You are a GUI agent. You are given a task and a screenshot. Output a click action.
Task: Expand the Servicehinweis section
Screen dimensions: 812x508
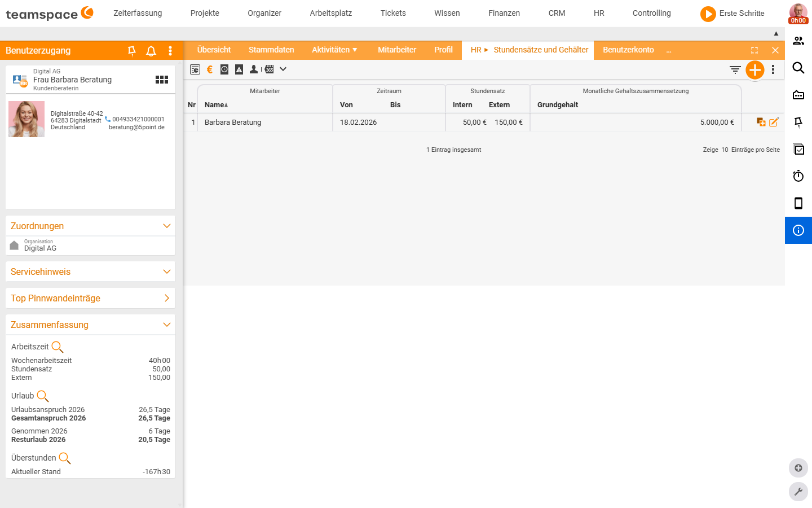[167, 271]
